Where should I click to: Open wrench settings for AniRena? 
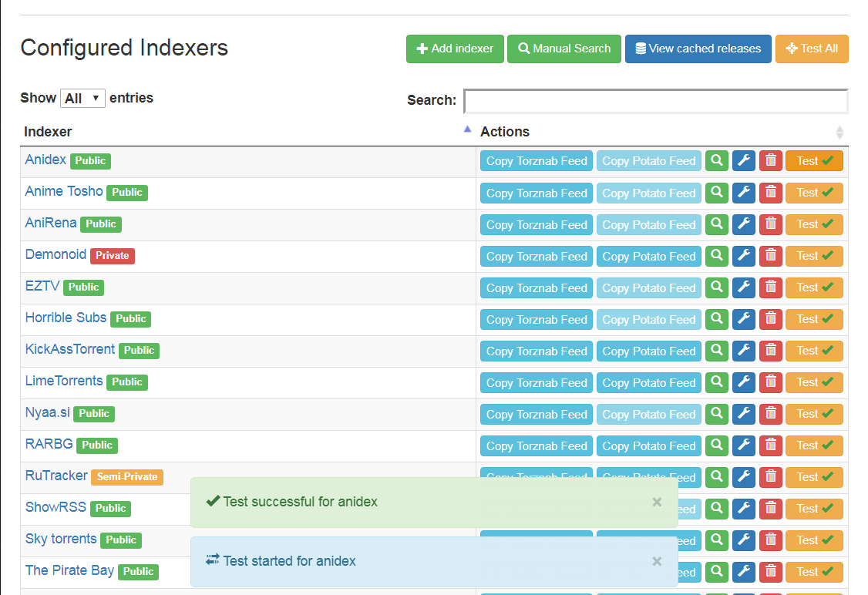(743, 224)
